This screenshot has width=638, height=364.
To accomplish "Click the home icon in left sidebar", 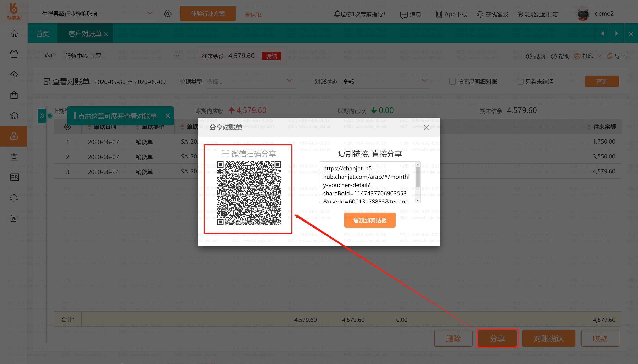I will tap(14, 33).
